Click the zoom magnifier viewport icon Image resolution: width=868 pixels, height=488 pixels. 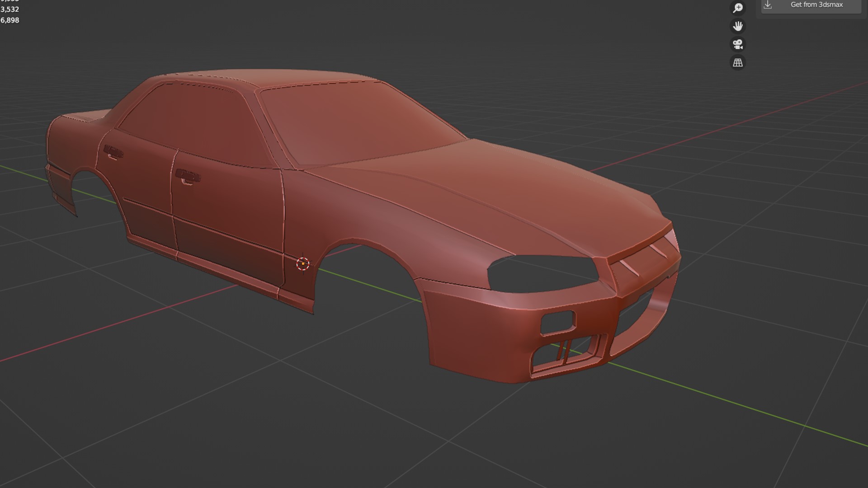click(738, 8)
